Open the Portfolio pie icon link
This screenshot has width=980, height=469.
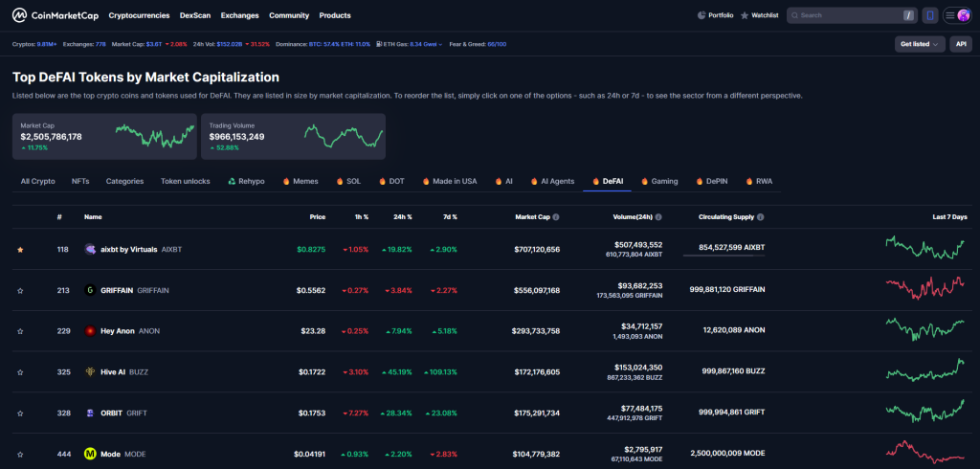tap(715, 15)
